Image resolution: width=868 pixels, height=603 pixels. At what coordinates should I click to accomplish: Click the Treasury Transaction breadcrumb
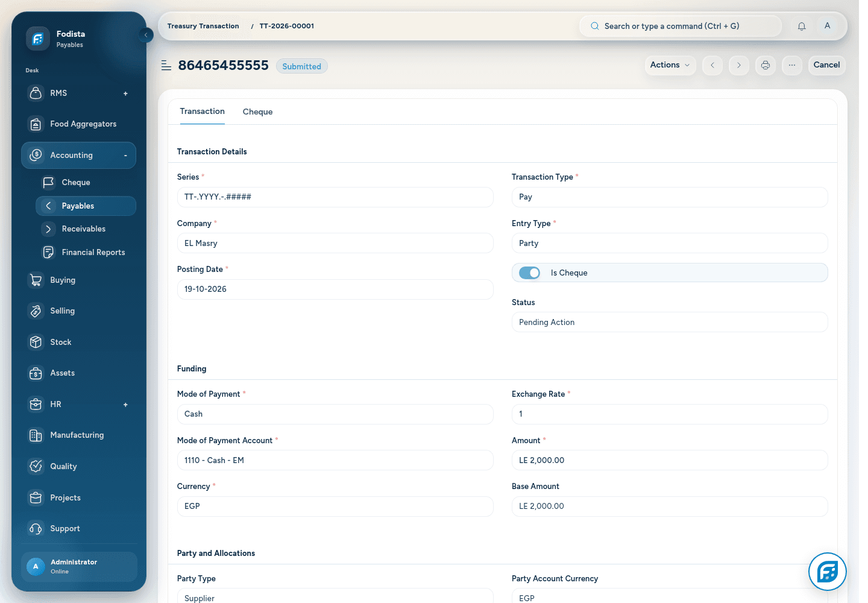203,26
